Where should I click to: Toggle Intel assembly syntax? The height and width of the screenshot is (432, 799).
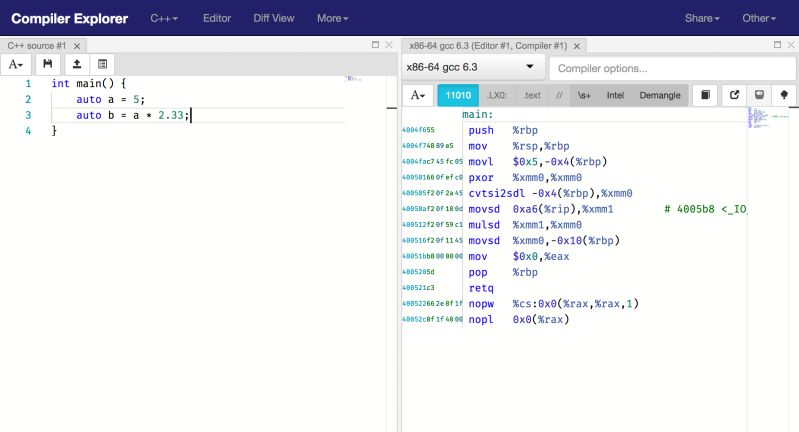tap(615, 95)
